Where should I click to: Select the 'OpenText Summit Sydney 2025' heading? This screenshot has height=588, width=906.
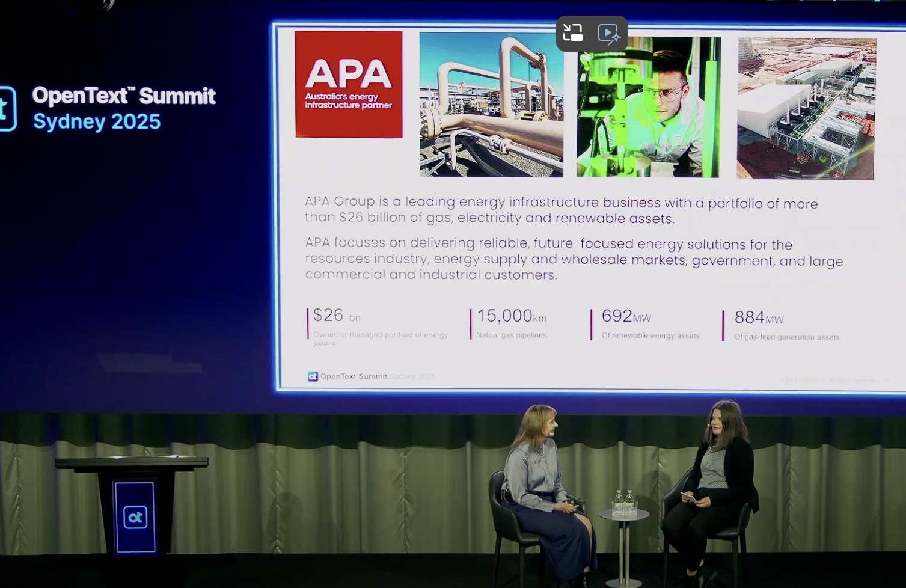point(124,107)
